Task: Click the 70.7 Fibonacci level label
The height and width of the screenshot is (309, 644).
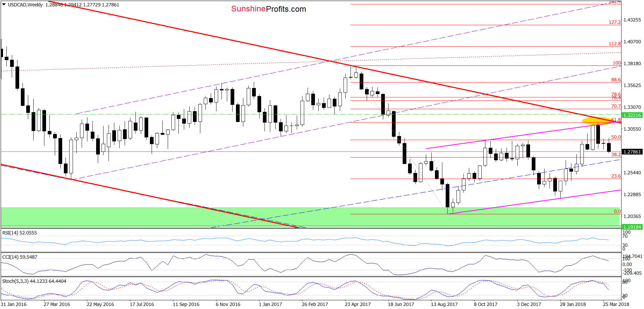Action: point(616,106)
